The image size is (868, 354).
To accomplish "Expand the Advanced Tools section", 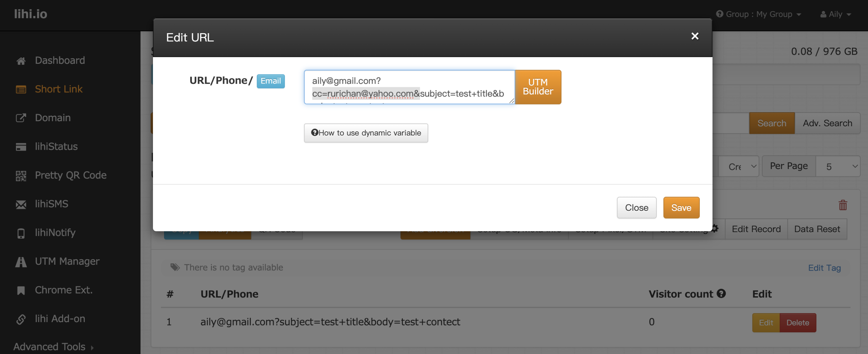I will point(53,347).
